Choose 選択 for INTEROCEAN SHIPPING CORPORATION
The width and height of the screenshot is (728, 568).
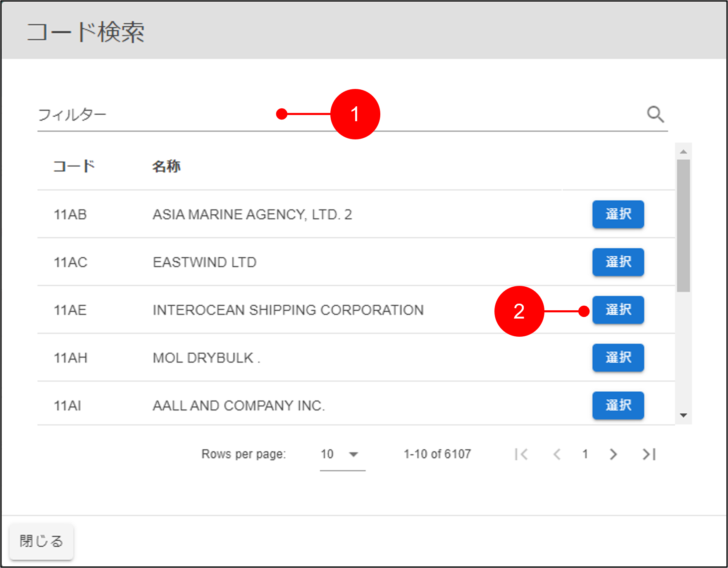(618, 310)
